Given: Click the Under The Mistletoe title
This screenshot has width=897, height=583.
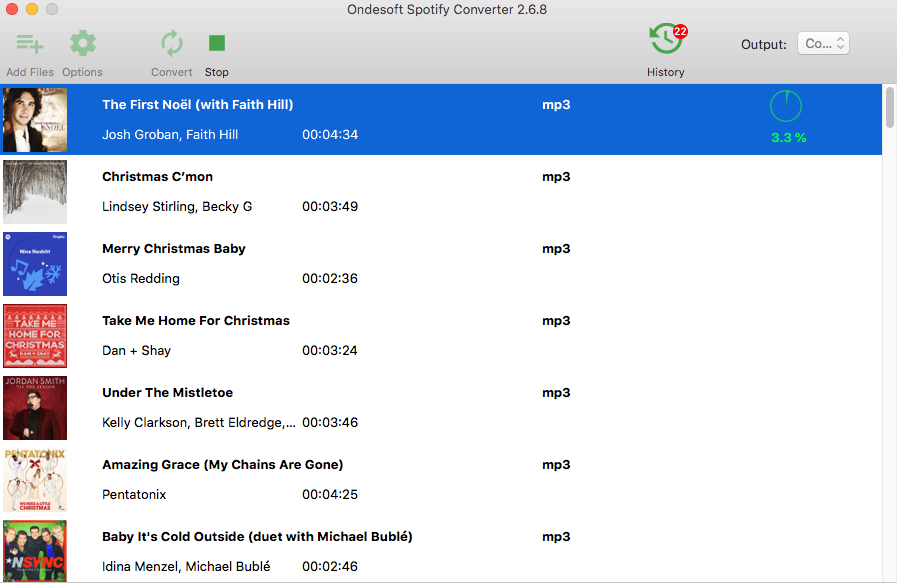Looking at the screenshot, I should [168, 393].
